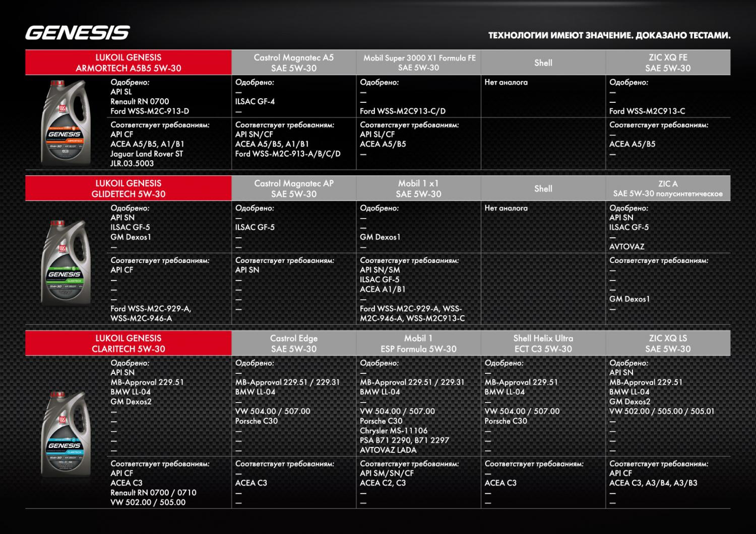Select 'VW 504.00 / 507.00' under Shell Helix Ultra
This screenshot has width=756, height=534.
tap(522, 411)
